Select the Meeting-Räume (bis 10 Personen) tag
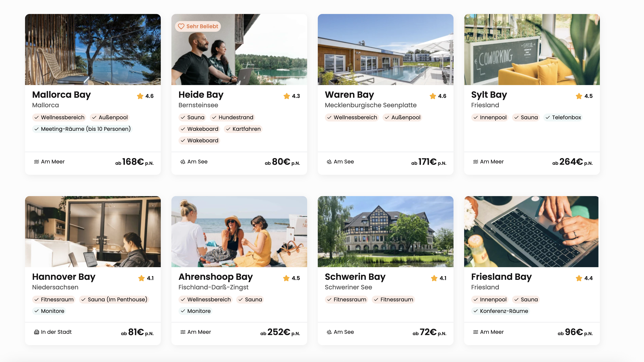 click(82, 129)
